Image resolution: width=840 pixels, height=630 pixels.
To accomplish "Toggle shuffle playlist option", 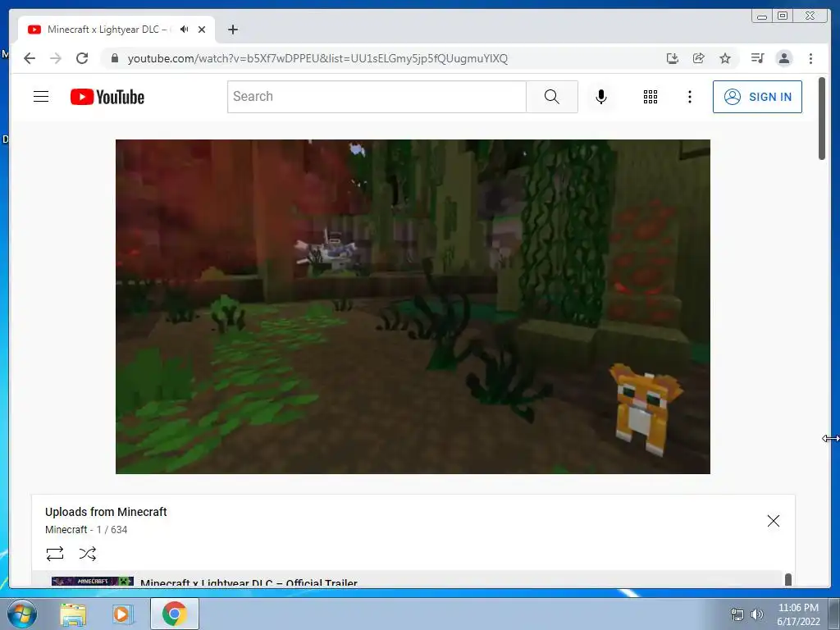I will [x=87, y=554].
